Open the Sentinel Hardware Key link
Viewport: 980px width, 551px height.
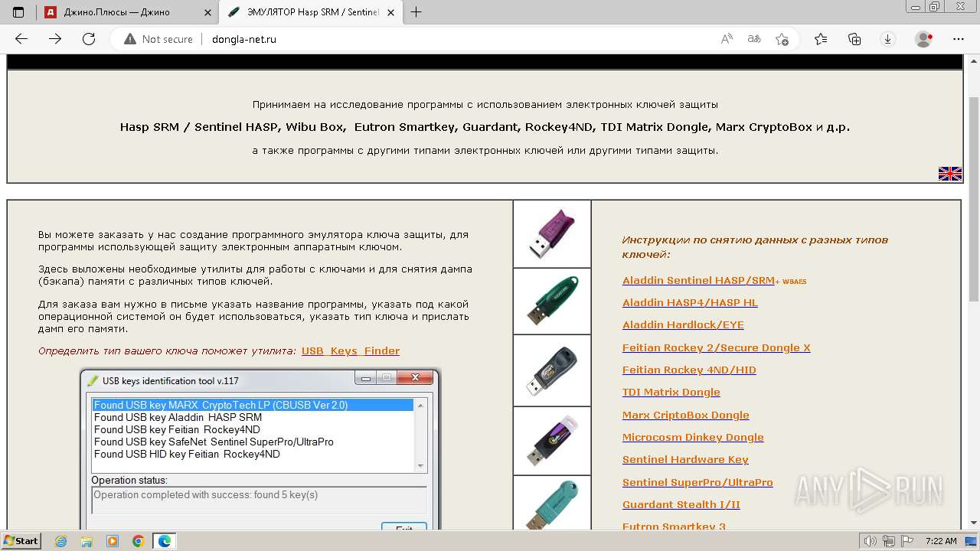(x=685, y=459)
